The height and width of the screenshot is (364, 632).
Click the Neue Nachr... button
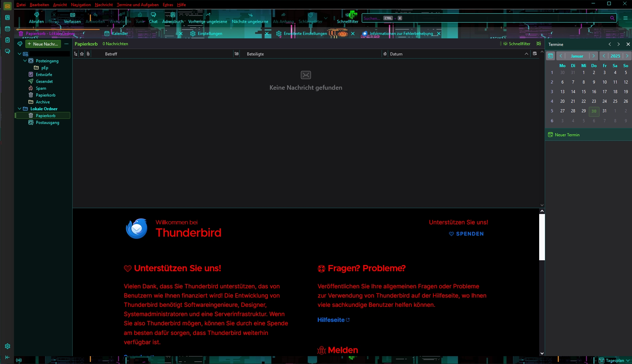click(x=43, y=44)
